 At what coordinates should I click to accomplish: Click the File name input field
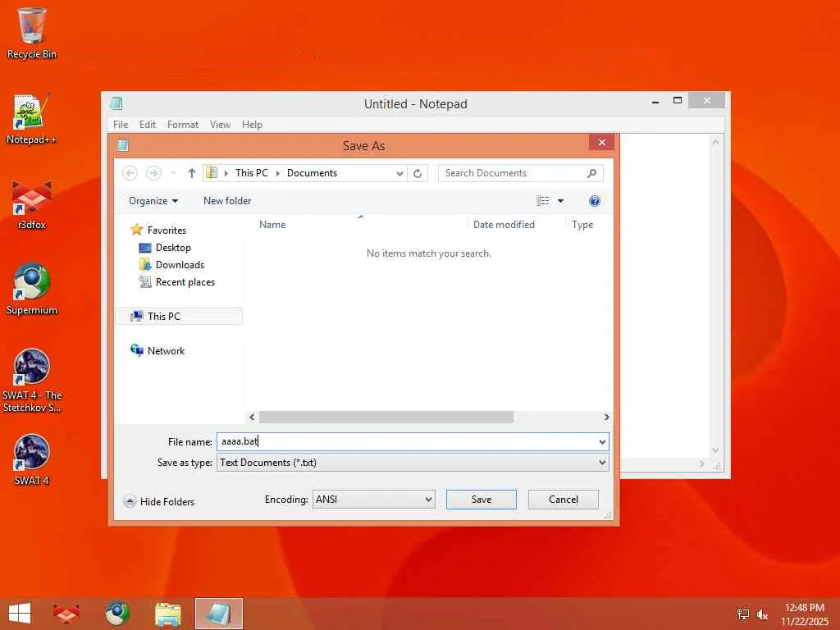pyautogui.click(x=407, y=442)
